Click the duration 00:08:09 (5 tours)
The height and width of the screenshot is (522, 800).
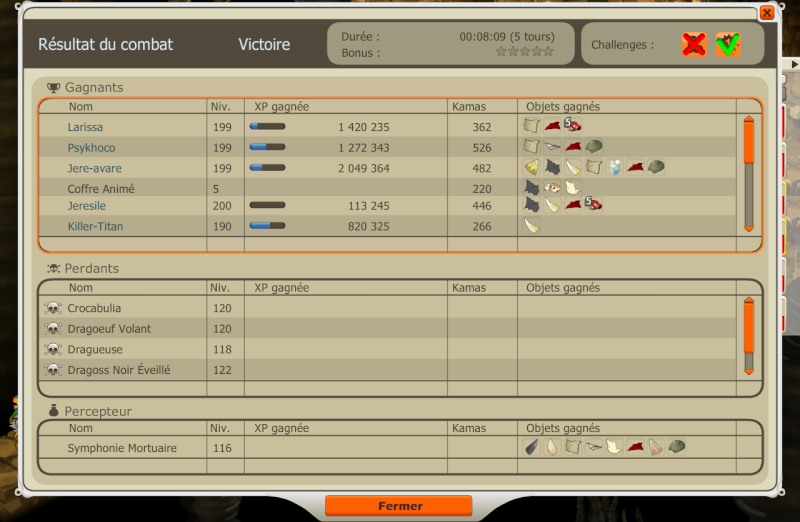click(507, 37)
